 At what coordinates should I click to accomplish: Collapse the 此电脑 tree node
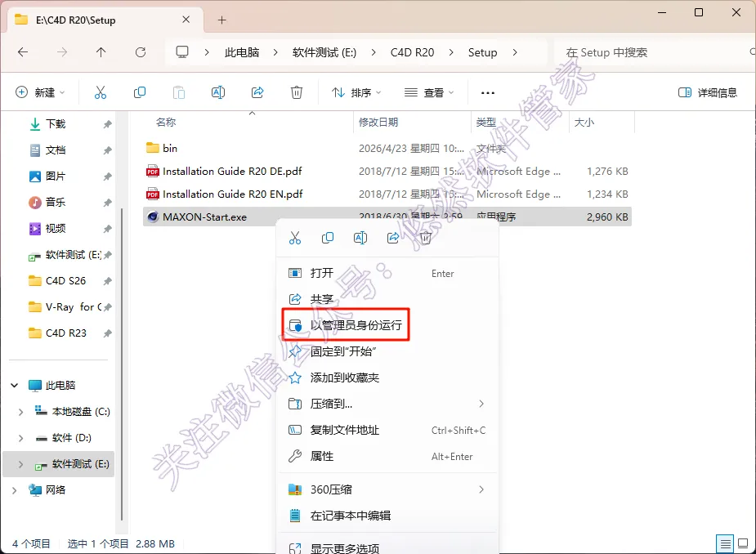tap(15, 385)
